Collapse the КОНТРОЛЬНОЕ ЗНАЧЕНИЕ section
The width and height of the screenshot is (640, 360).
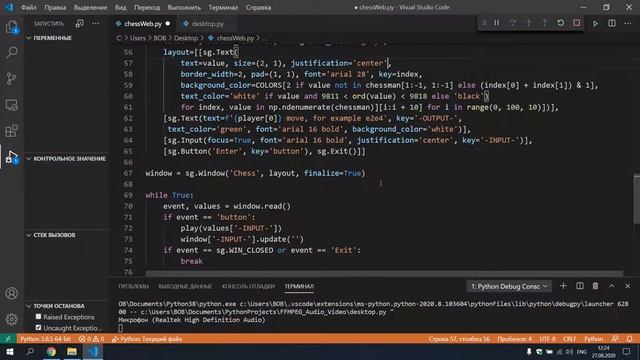pos(66,158)
